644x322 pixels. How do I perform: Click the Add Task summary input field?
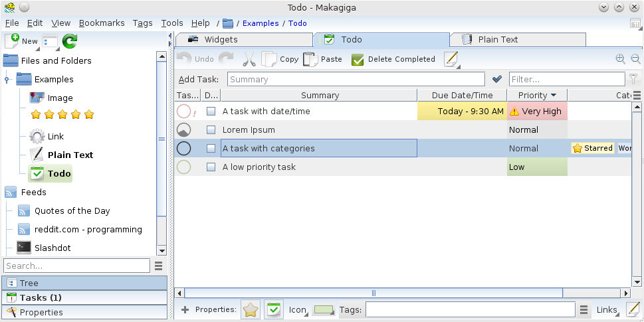[x=356, y=80]
